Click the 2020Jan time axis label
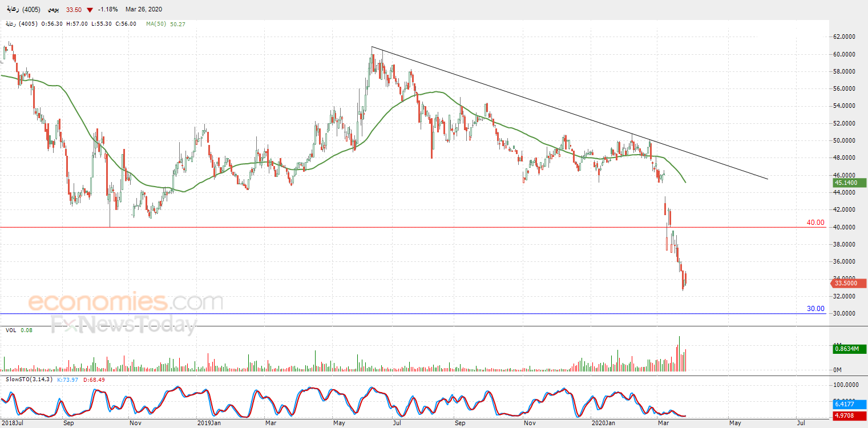868x428 pixels. (604, 423)
